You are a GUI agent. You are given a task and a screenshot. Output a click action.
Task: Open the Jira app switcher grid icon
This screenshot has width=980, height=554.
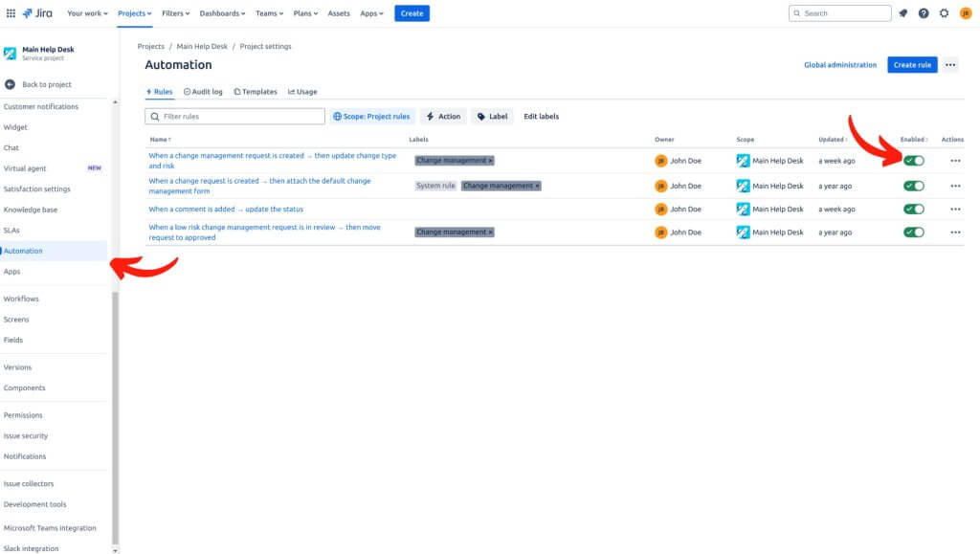11,12
